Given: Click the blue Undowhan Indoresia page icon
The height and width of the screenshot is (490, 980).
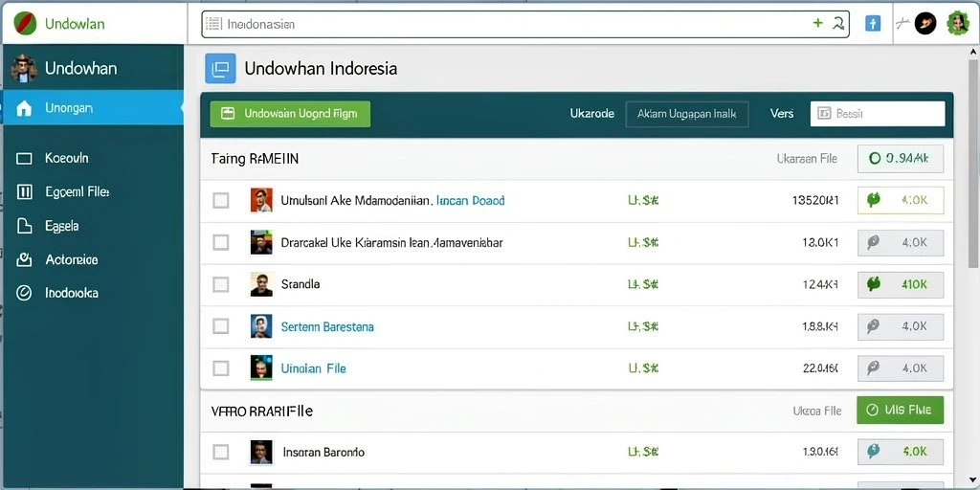Looking at the screenshot, I should tap(220, 69).
